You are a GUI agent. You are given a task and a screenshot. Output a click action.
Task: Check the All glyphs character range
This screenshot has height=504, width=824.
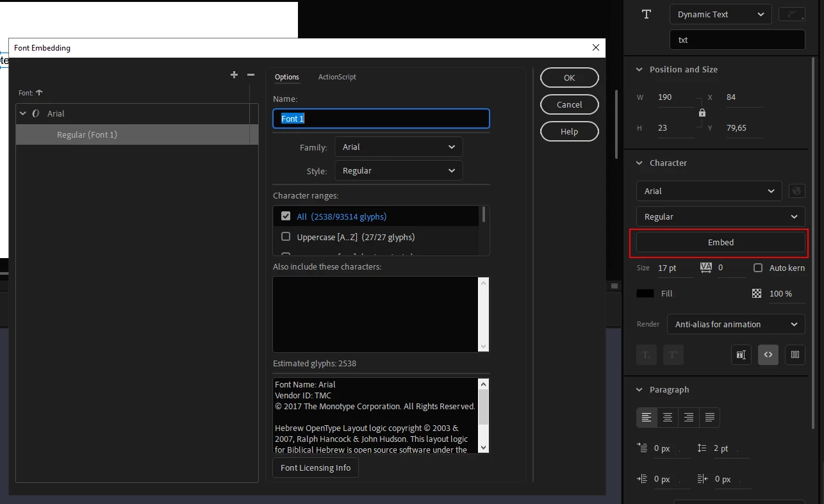click(286, 216)
